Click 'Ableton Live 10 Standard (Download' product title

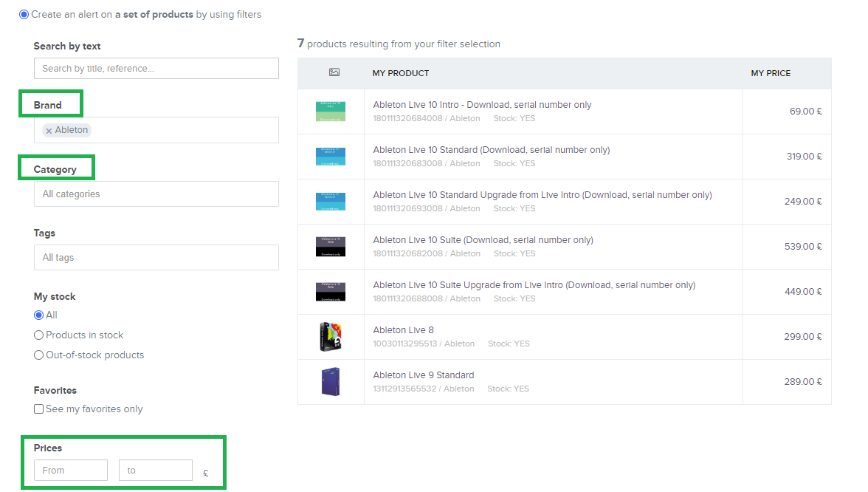(492, 149)
